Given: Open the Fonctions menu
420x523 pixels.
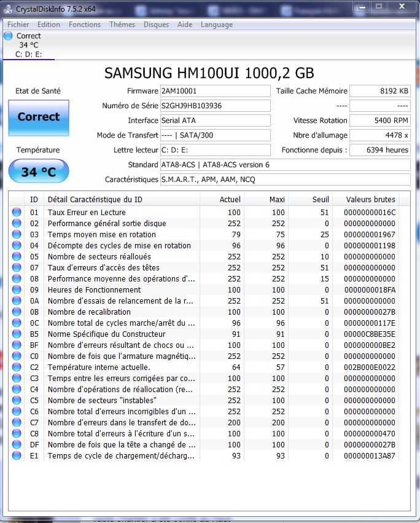Looking at the screenshot, I should pyautogui.click(x=85, y=25).
